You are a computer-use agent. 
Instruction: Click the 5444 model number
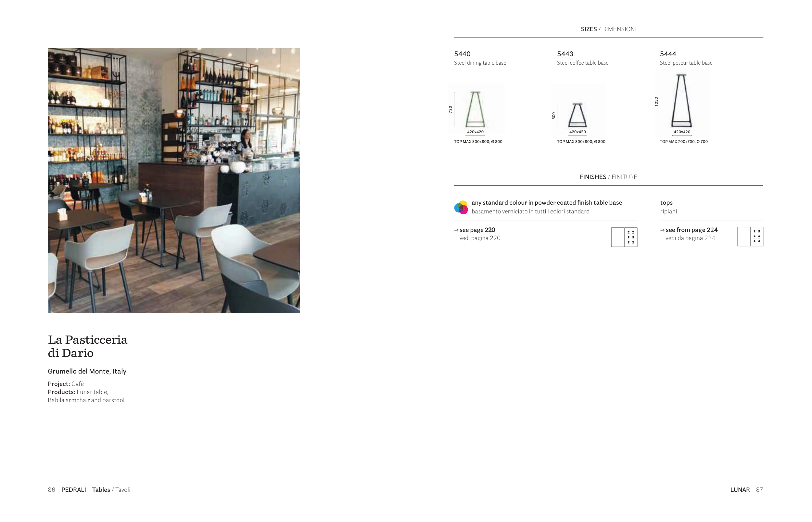(668, 54)
